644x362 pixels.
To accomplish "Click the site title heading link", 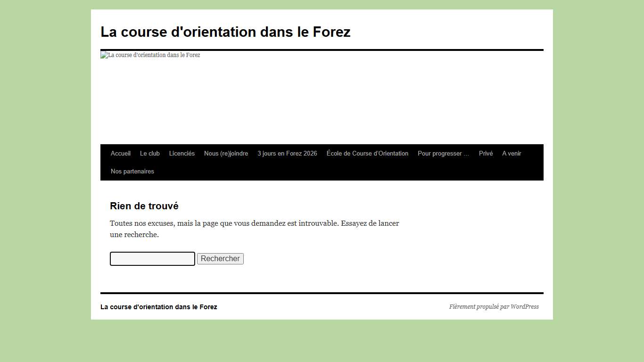I will coord(225,32).
